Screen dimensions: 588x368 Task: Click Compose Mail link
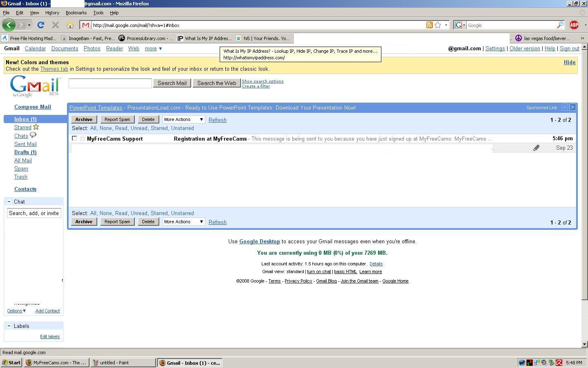tap(33, 107)
